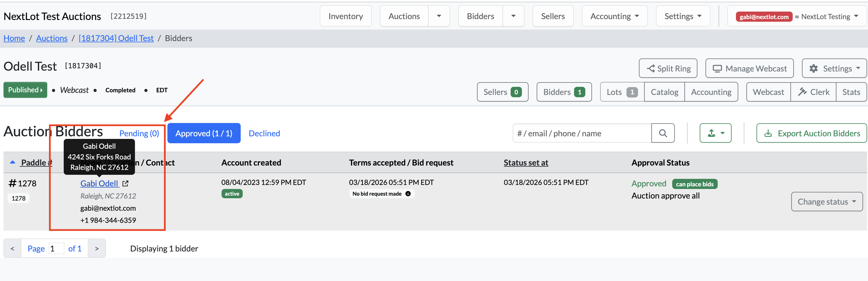
Task: Click the info icon on No bid request made
Action: tap(408, 194)
